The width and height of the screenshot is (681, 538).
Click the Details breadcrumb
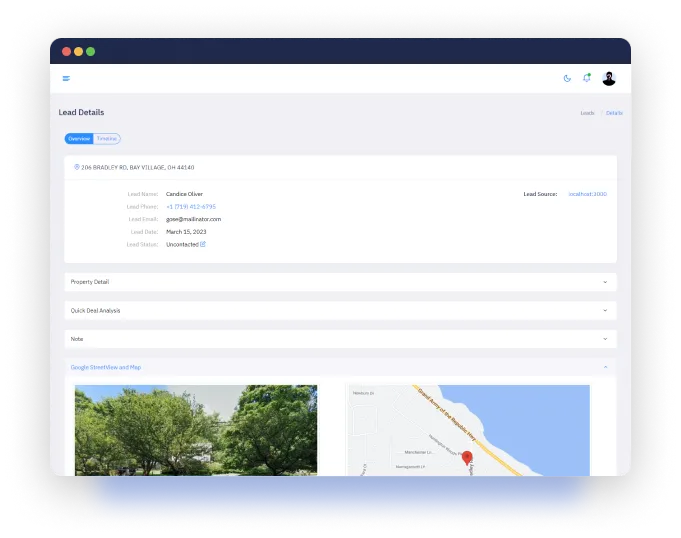(x=614, y=113)
